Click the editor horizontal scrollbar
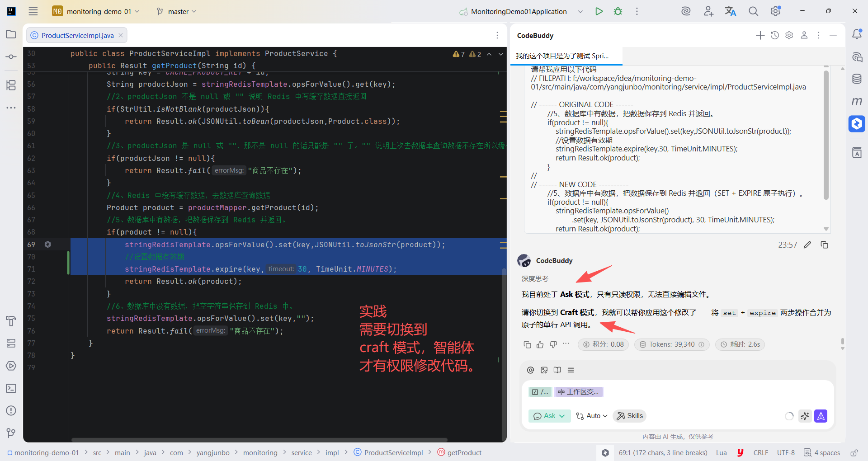The image size is (868, 461). 259,440
